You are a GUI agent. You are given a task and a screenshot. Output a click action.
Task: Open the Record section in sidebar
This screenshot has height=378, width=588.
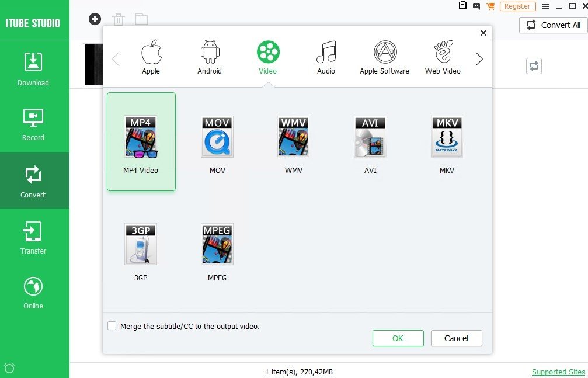point(33,125)
